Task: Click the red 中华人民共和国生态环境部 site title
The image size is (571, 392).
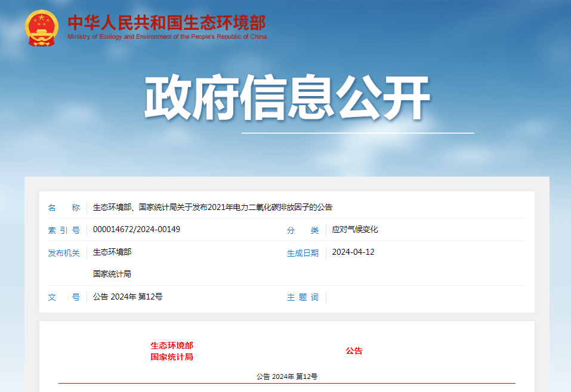Action: [166, 23]
